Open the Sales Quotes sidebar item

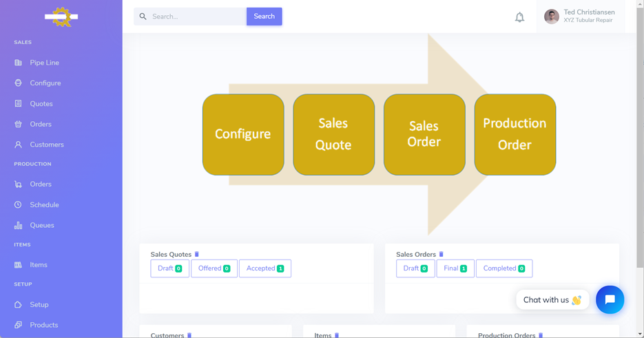click(41, 104)
